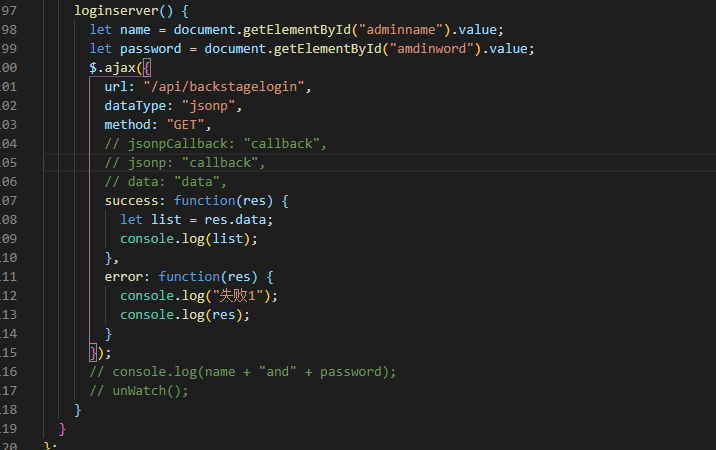
Task: Click the "失败1" string literal
Action: click(237, 296)
